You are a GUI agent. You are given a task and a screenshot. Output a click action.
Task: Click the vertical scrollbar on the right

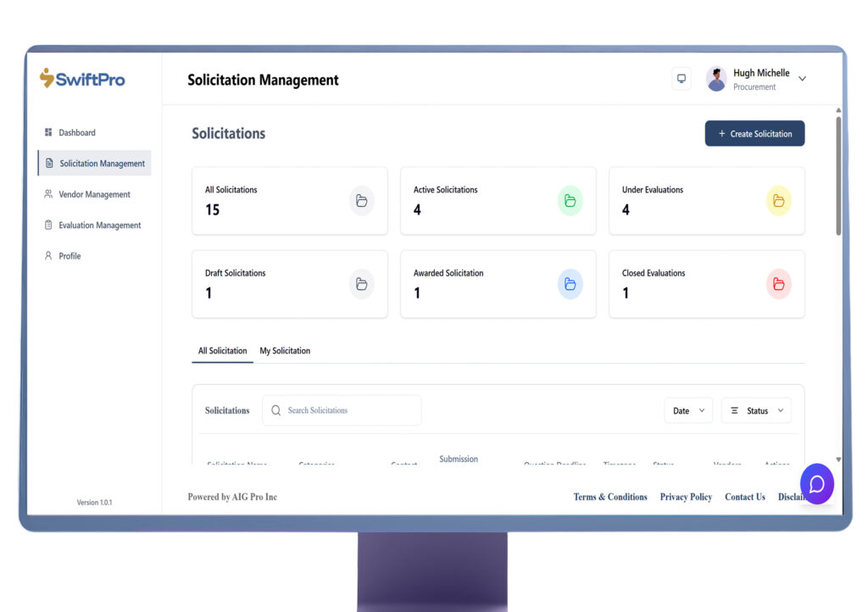click(x=838, y=178)
